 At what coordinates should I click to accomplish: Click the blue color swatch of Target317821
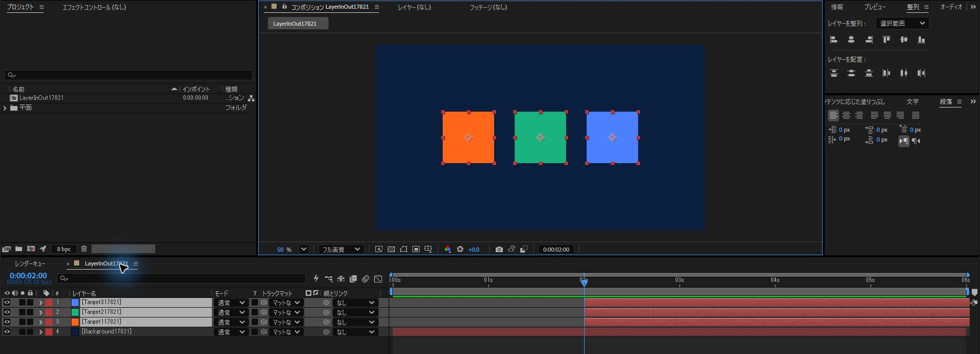(x=75, y=303)
